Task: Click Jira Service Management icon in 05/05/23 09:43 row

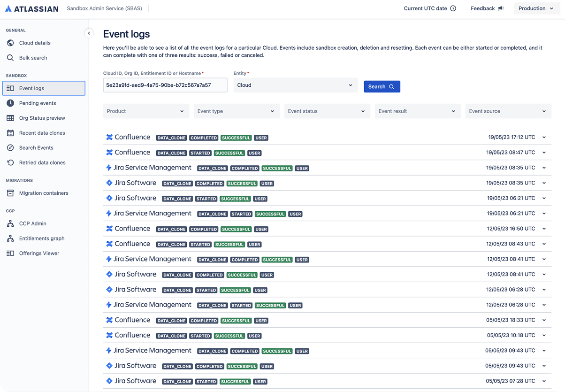Action: point(109,350)
